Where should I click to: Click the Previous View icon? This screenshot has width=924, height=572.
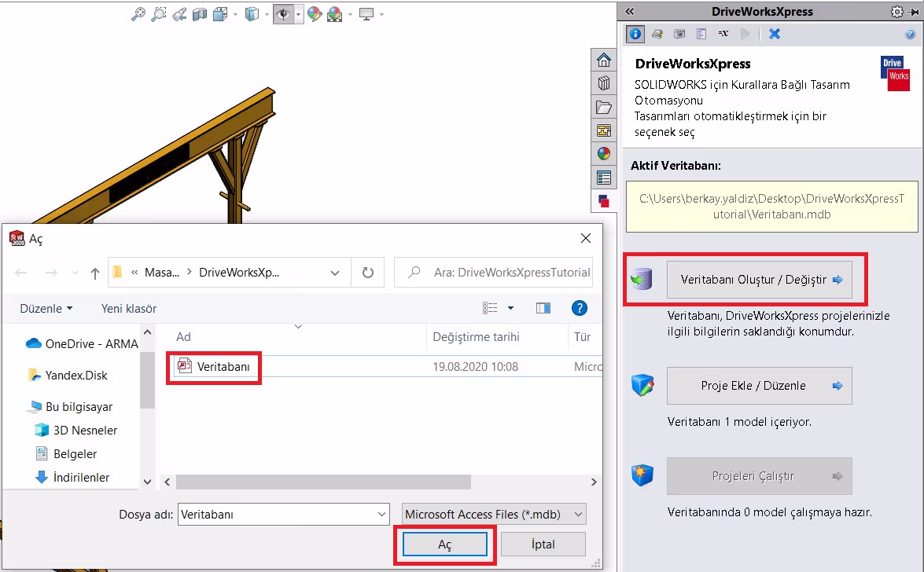[179, 14]
